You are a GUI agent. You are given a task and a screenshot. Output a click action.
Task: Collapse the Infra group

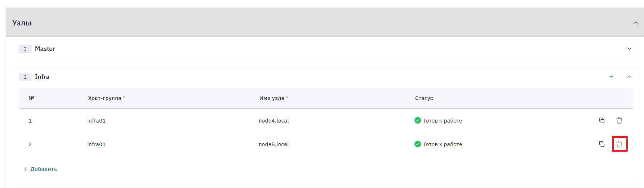pyautogui.click(x=629, y=77)
